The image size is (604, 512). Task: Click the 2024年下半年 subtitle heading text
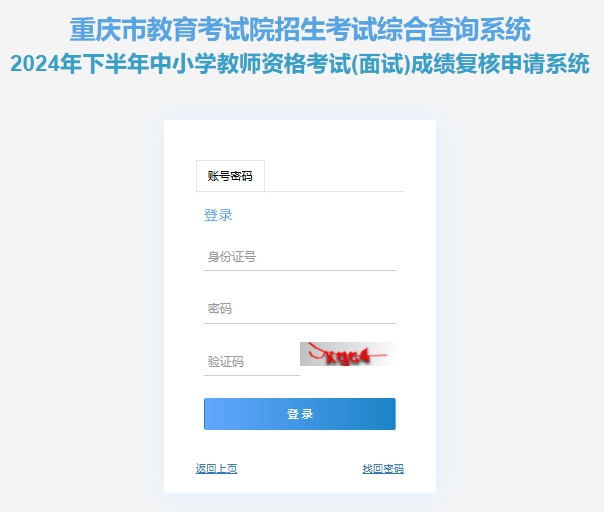click(x=300, y=64)
